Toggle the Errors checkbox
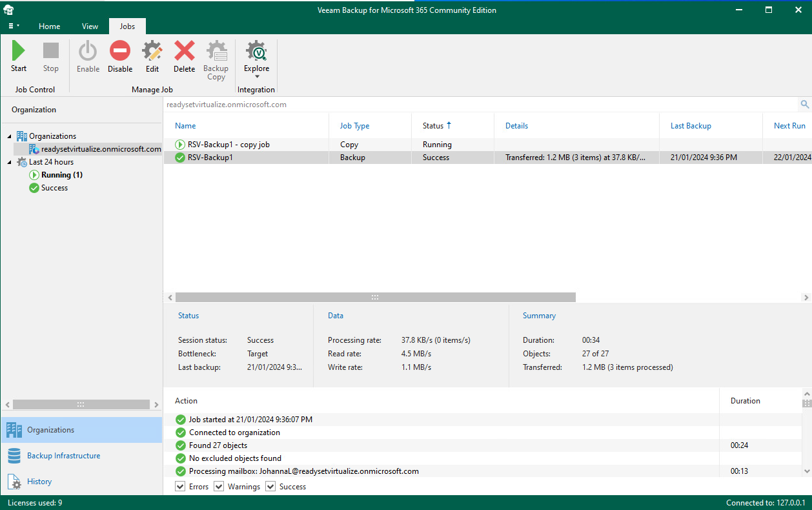Viewport: 812px width, 510px height. click(180, 487)
